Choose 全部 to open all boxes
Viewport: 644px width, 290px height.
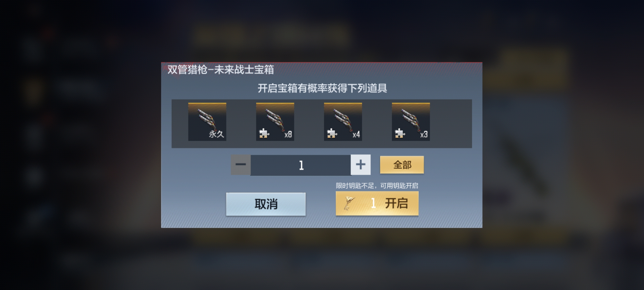402,165
